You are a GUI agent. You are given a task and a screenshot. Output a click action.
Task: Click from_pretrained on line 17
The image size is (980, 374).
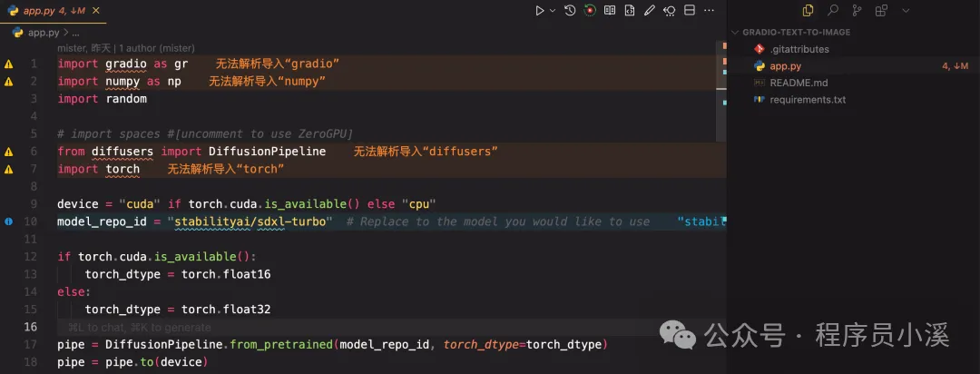pyautogui.click(x=280, y=344)
